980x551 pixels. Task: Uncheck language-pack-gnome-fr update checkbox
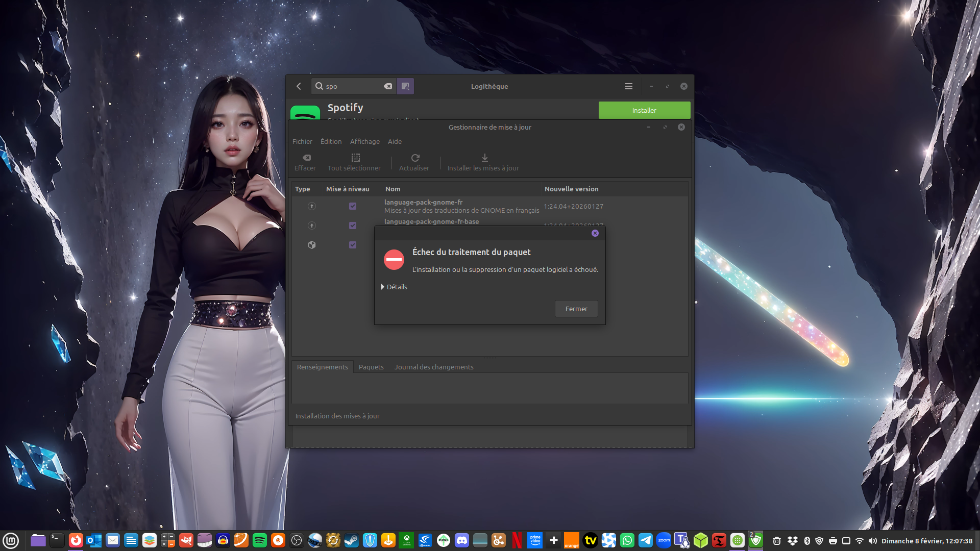[353, 206]
